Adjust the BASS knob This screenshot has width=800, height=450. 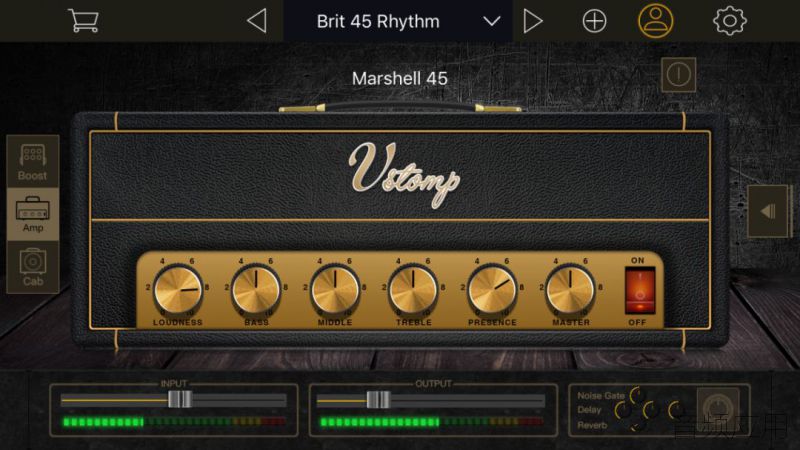pos(256,290)
